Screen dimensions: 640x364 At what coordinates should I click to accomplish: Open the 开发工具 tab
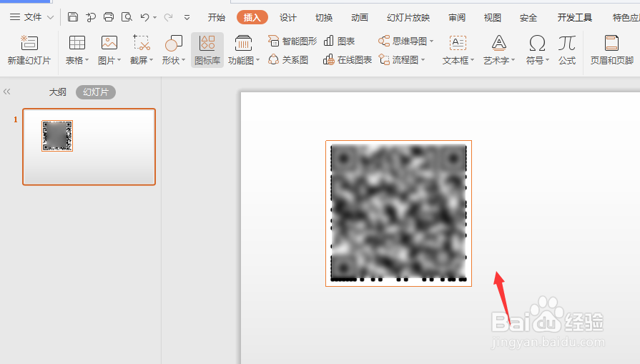575,18
